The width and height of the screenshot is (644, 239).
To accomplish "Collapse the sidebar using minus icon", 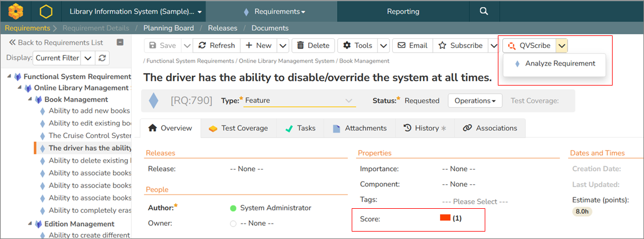I will point(120,42).
